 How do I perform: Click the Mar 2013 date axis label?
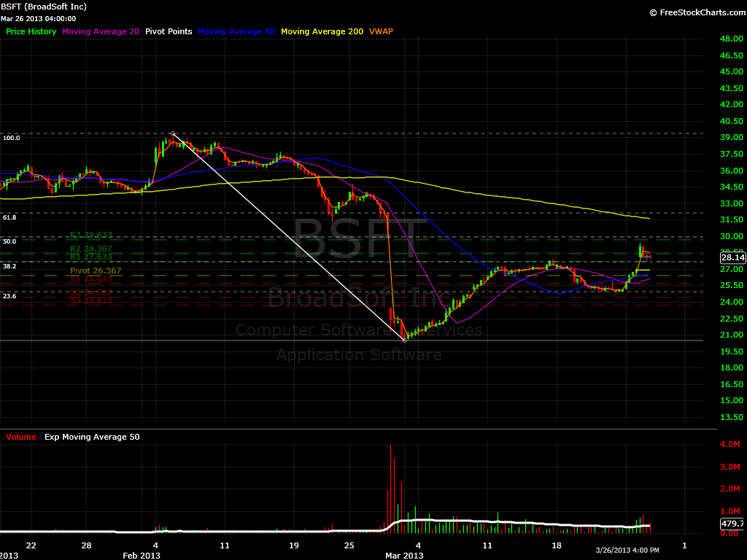pos(405,555)
